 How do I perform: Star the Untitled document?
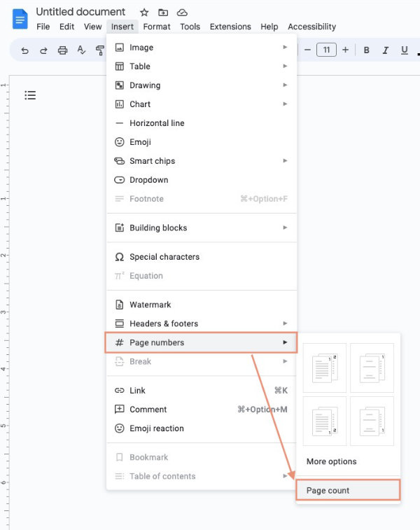(x=144, y=13)
